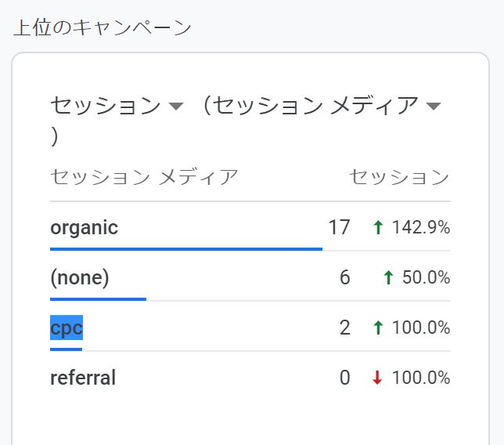
Task: Click the green up arrow beside 50.0%
Action: (388, 278)
